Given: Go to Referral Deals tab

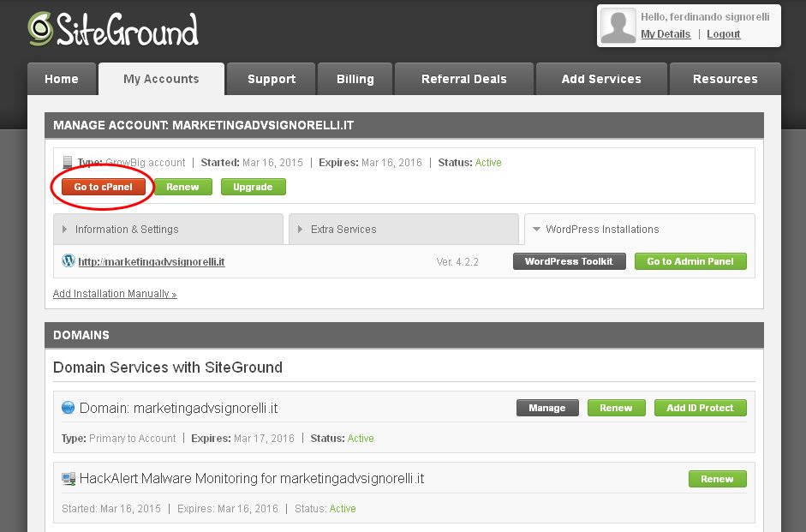Looking at the screenshot, I should [x=464, y=79].
